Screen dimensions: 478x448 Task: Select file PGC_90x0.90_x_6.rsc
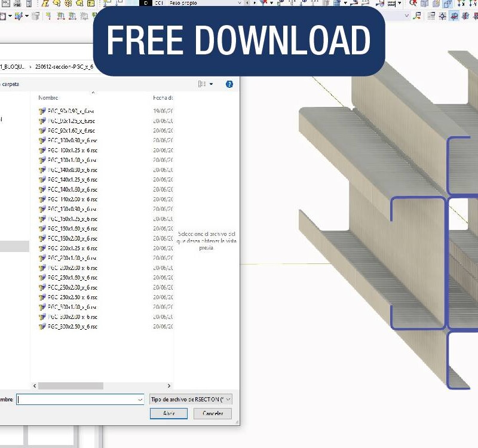point(66,111)
